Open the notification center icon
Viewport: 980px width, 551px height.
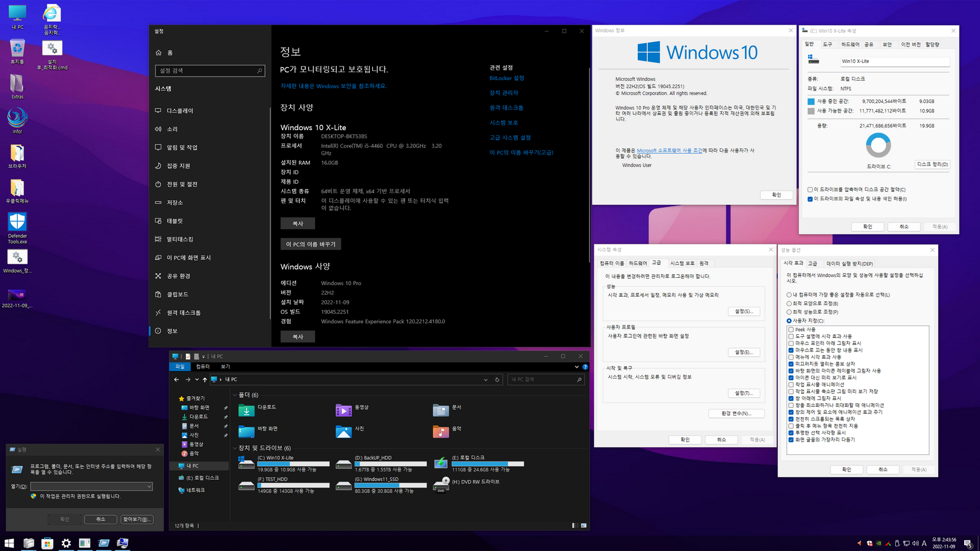968,543
